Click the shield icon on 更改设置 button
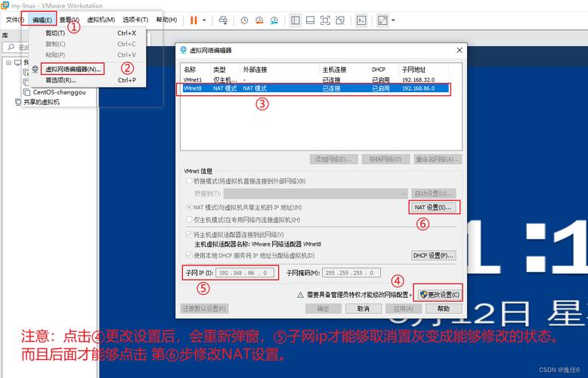The height and width of the screenshot is (378, 588). pyautogui.click(x=424, y=294)
